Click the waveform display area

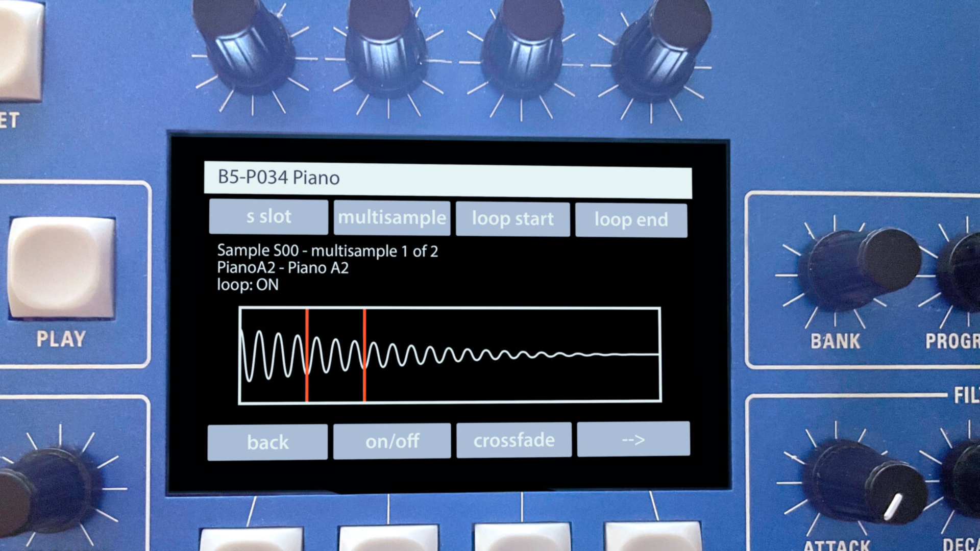click(x=450, y=355)
